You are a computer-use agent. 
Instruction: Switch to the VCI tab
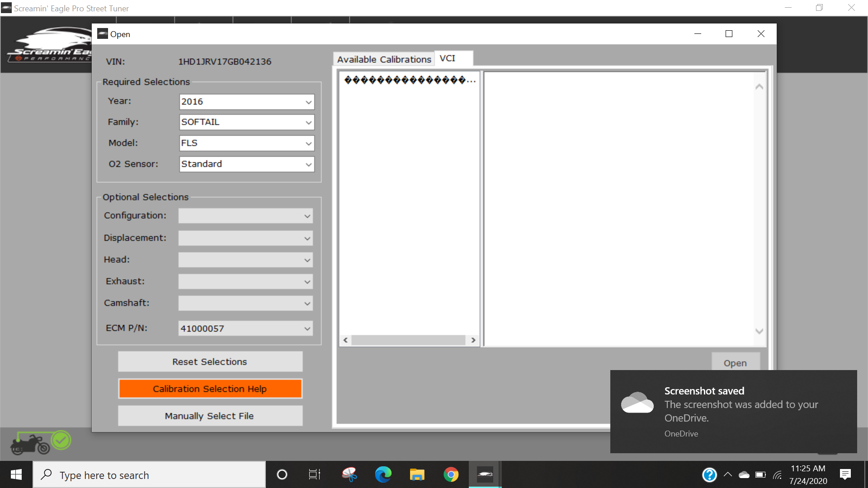(x=453, y=59)
